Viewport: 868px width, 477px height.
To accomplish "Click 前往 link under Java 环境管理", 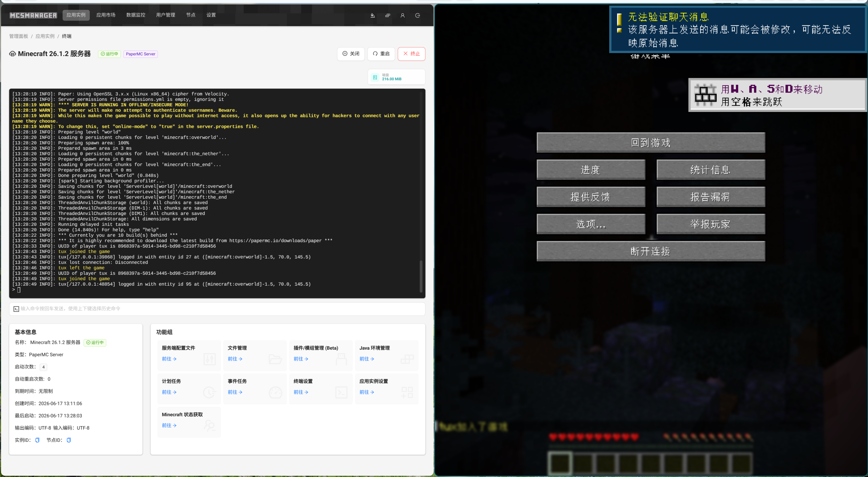I will point(367,359).
